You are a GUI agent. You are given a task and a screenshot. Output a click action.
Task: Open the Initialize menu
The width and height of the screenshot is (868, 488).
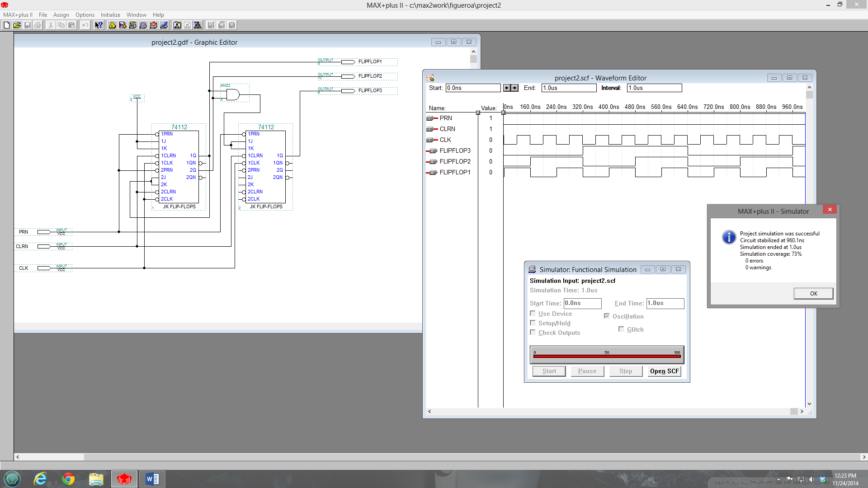click(x=110, y=15)
